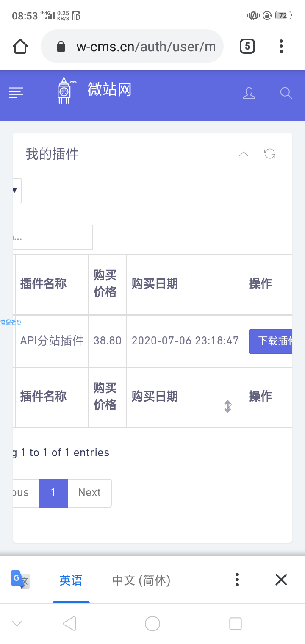Viewport: 305px width, 644px height.
Task: Select the 中文 (简体) translation tab
Action: coord(141,580)
